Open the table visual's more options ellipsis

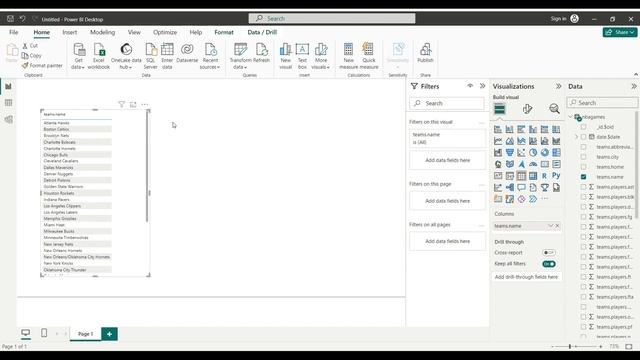click(x=144, y=104)
